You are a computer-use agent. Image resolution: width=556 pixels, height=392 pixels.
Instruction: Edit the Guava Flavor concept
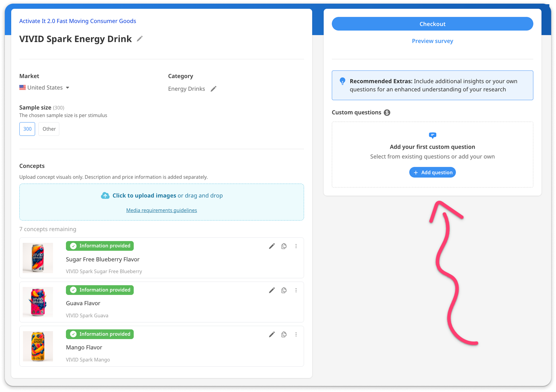[272, 290]
